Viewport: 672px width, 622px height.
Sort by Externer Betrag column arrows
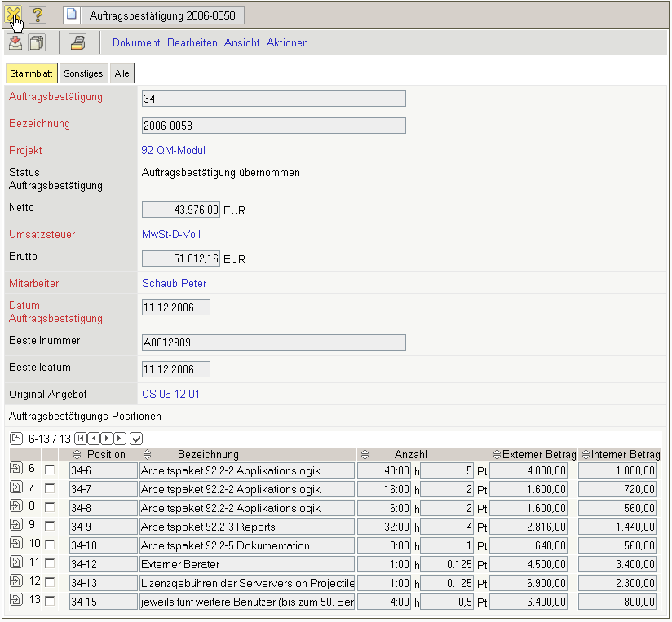[496, 454]
